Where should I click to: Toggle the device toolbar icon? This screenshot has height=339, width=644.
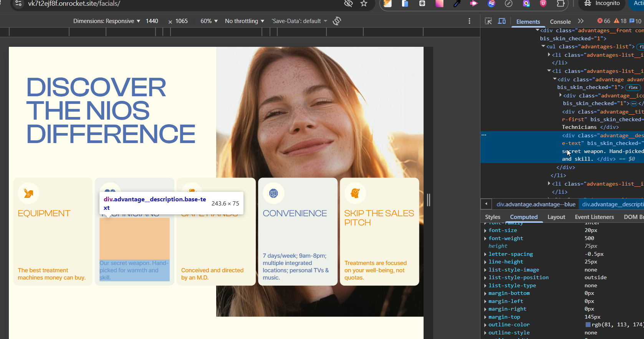(x=502, y=21)
